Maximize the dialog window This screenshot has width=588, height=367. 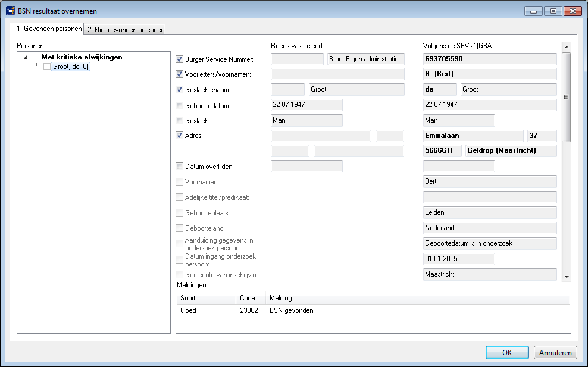(x=553, y=11)
